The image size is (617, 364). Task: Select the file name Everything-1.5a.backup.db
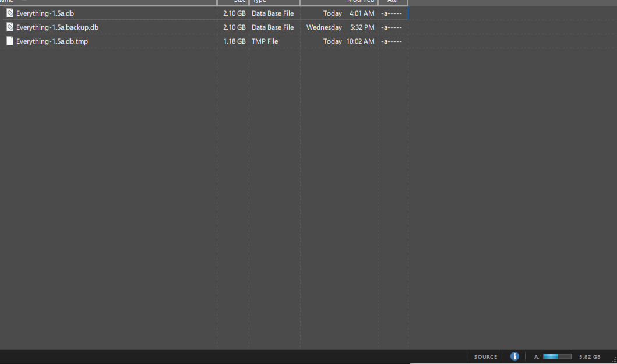[57, 27]
